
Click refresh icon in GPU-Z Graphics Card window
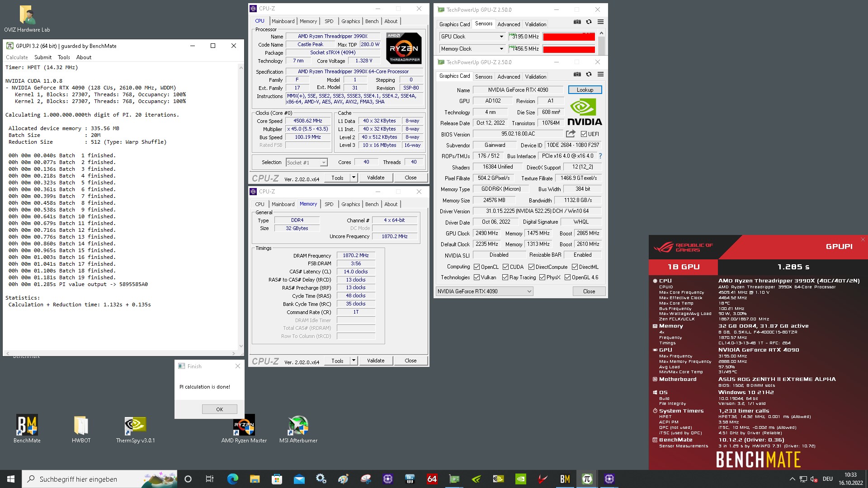[x=589, y=74]
